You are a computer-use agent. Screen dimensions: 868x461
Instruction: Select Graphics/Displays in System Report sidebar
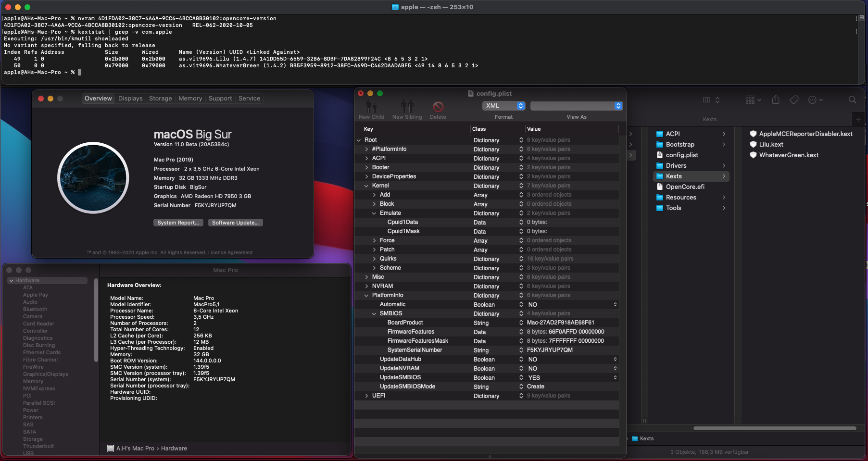tap(46, 374)
